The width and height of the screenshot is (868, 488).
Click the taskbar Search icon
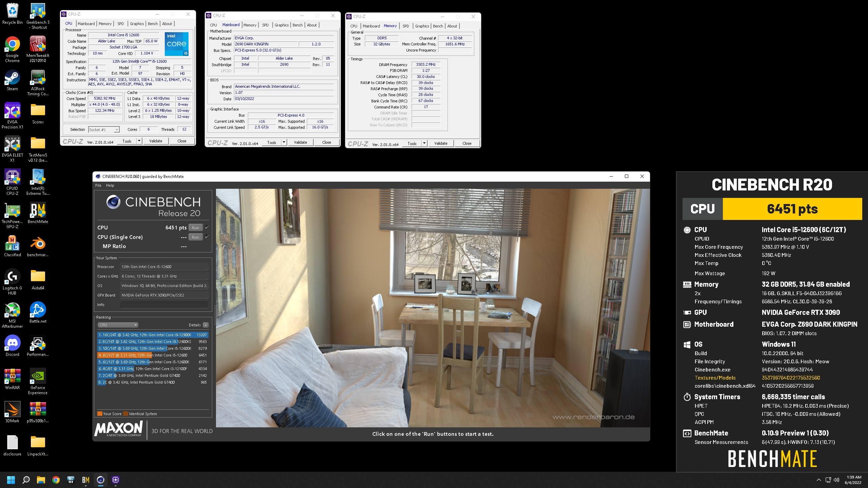(x=26, y=480)
